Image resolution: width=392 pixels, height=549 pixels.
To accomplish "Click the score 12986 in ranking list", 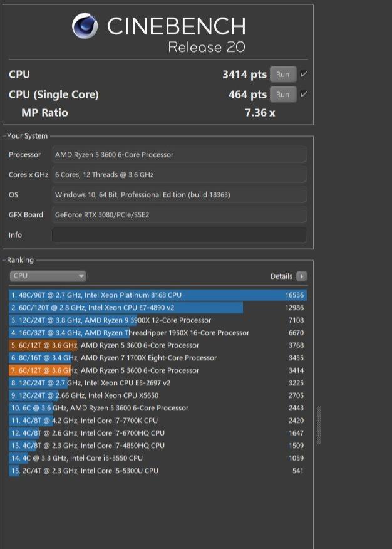I will [x=294, y=308].
